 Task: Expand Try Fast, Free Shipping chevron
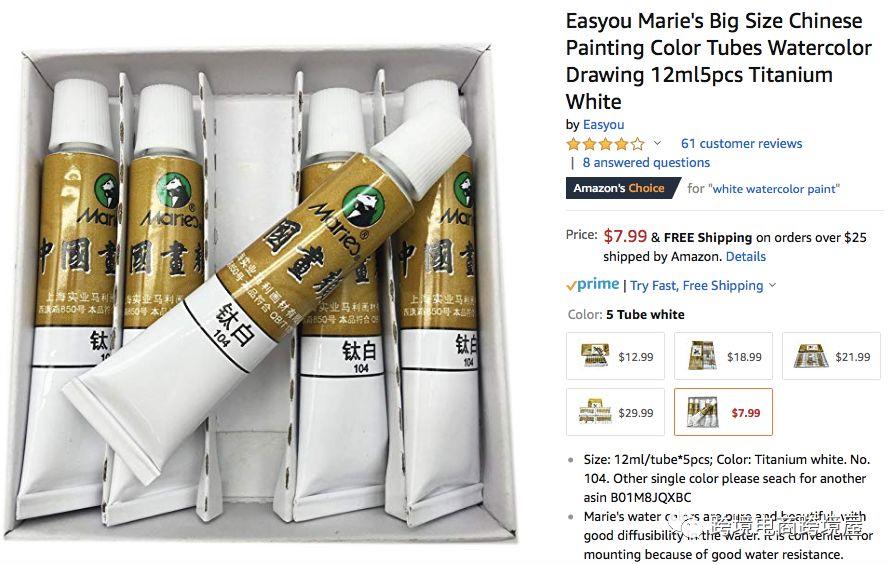click(x=773, y=285)
